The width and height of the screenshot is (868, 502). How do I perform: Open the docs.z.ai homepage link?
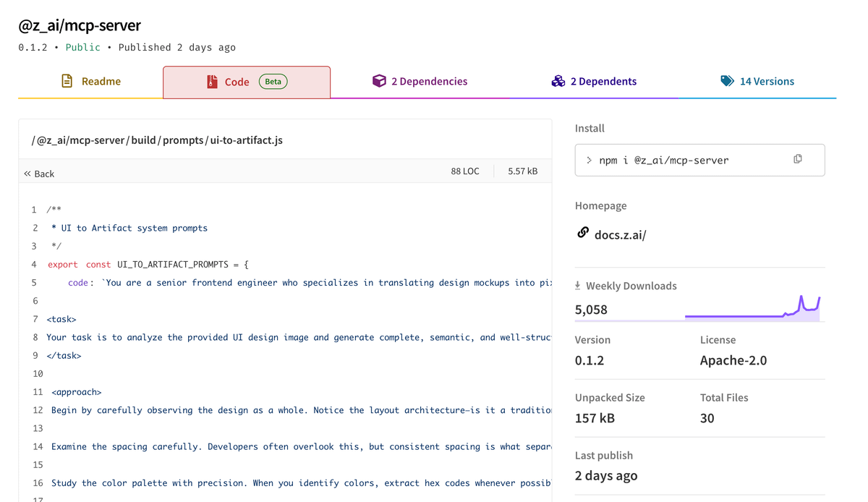tap(620, 235)
